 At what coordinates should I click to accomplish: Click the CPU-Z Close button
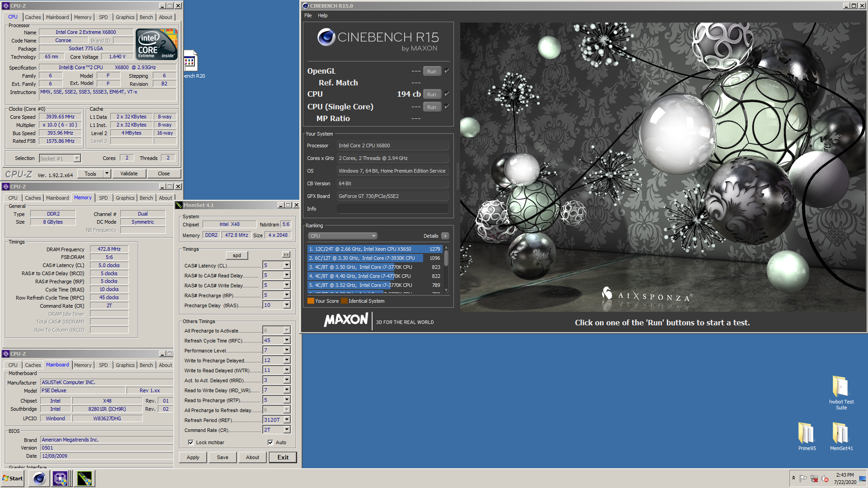[164, 174]
